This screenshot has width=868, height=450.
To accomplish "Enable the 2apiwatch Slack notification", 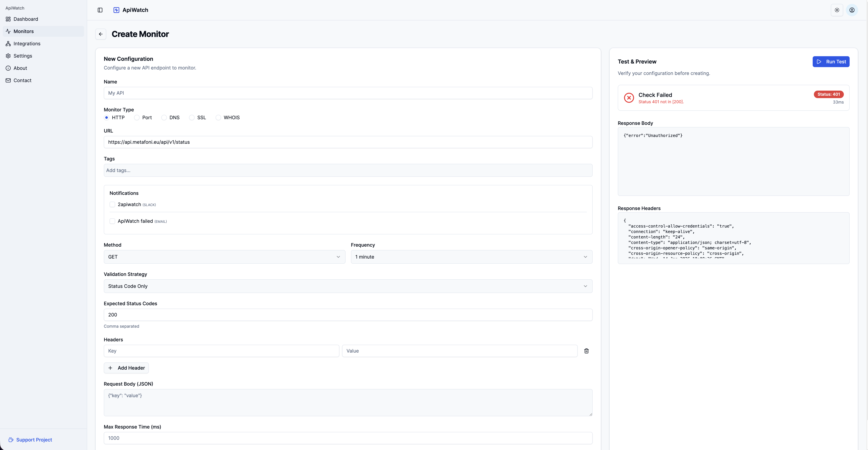I will (x=112, y=204).
